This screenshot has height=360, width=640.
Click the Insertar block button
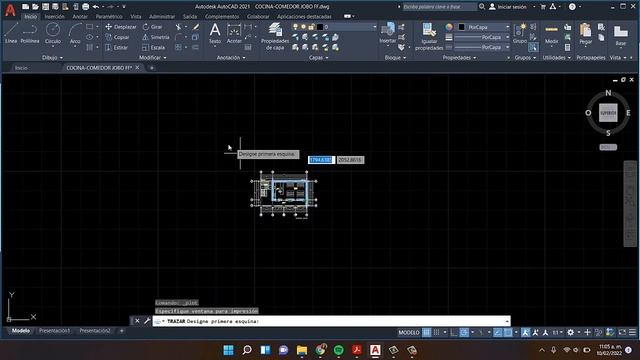387,33
